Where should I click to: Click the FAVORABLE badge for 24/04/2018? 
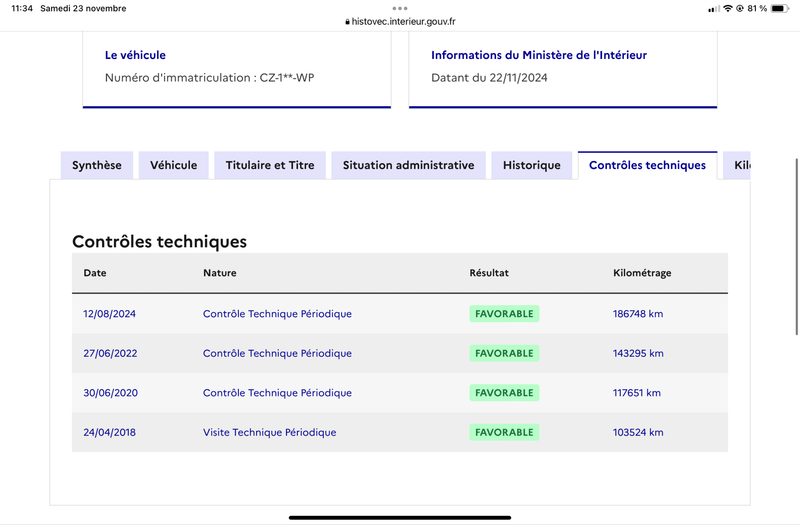[504, 432]
